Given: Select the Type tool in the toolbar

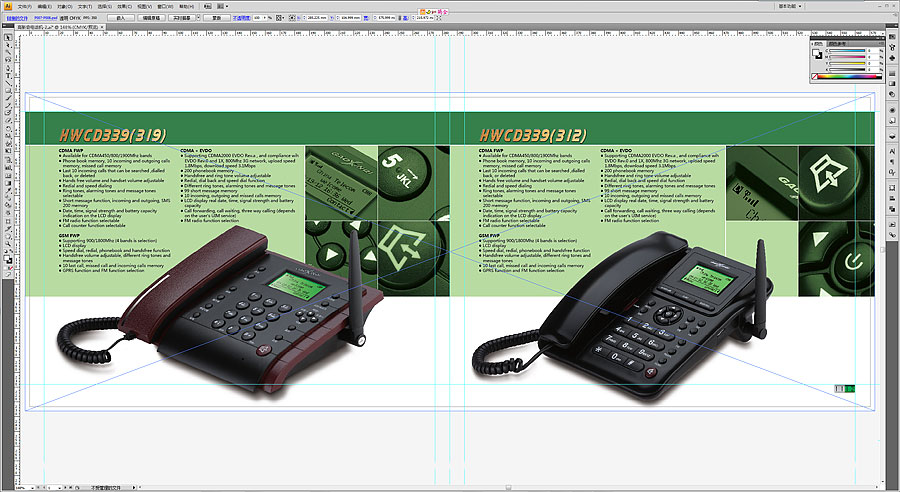Looking at the screenshot, I should 7,75.
